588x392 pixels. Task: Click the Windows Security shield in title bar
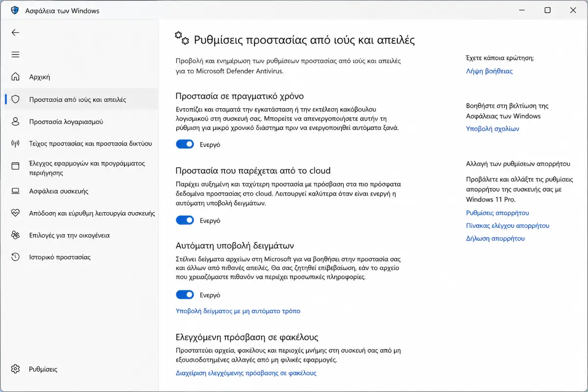tap(15, 10)
